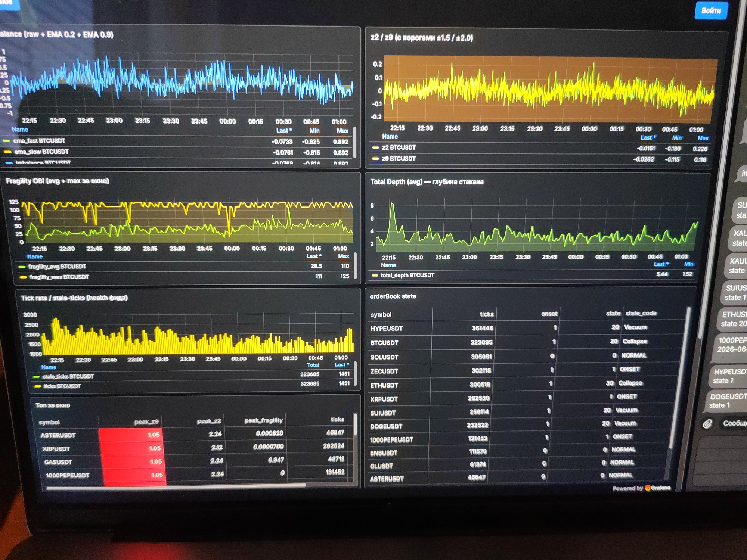The height and width of the screenshot is (560, 747).
Task: Click the Vacuum state_code in HYPEUSDT row
Action: point(635,327)
